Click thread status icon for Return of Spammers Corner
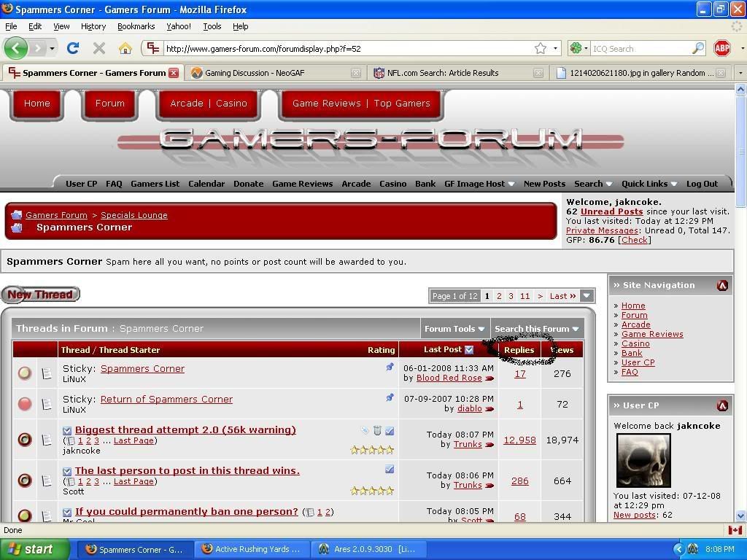 click(x=25, y=404)
